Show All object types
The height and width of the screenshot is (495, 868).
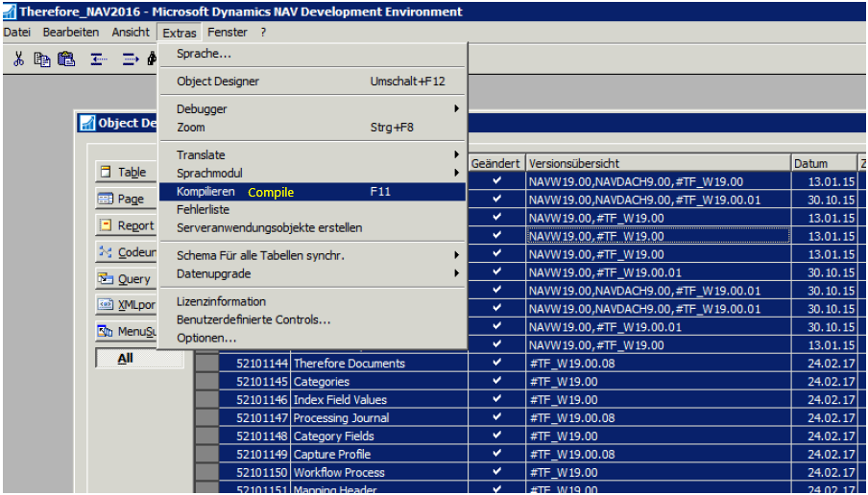pyautogui.click(x=126, y=359)
